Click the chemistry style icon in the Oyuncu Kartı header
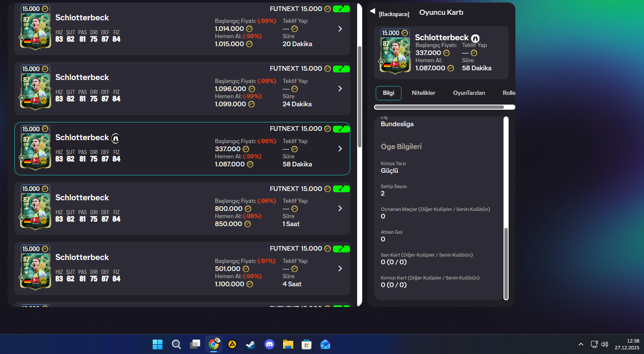Viewport: 644px width, 354px height. click(475, 38)
